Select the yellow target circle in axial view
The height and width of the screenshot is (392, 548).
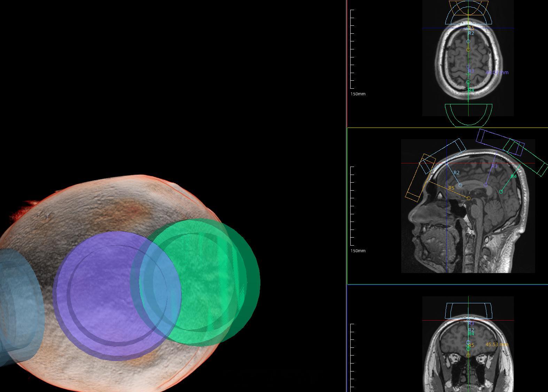click(468, 50)
